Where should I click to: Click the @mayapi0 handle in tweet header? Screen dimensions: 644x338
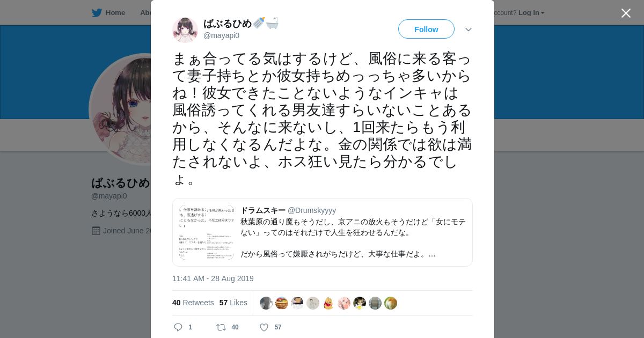tap(221, 35)
